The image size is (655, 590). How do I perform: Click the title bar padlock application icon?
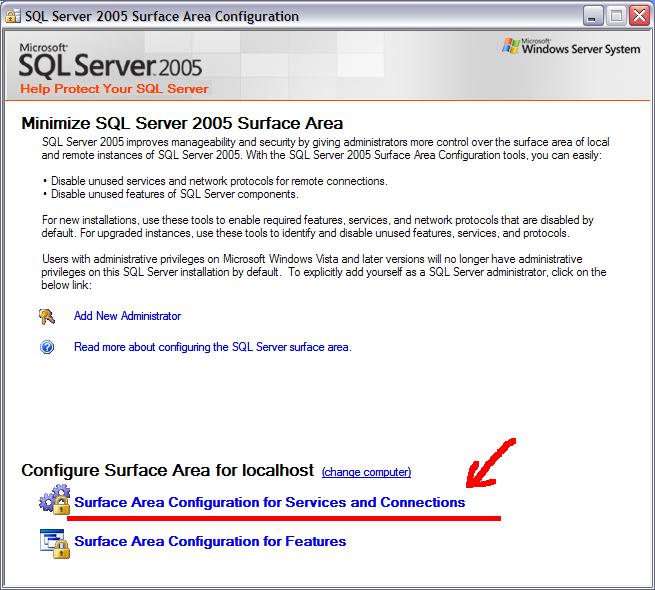(x=13, y=16)
